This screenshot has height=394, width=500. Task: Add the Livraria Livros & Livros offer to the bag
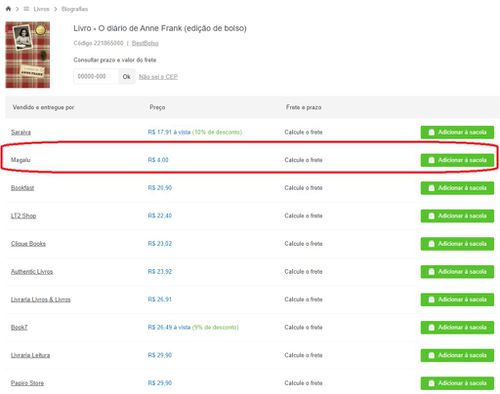point(457,300)
